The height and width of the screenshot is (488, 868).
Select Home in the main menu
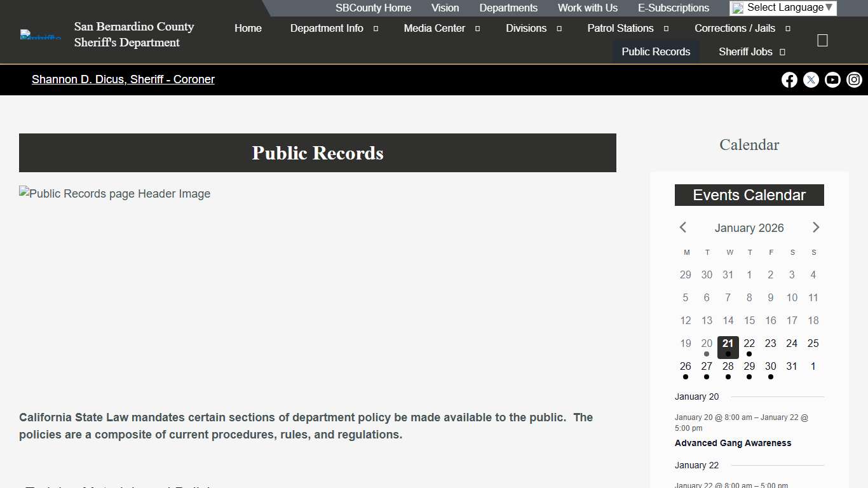(x=248, y=28)
